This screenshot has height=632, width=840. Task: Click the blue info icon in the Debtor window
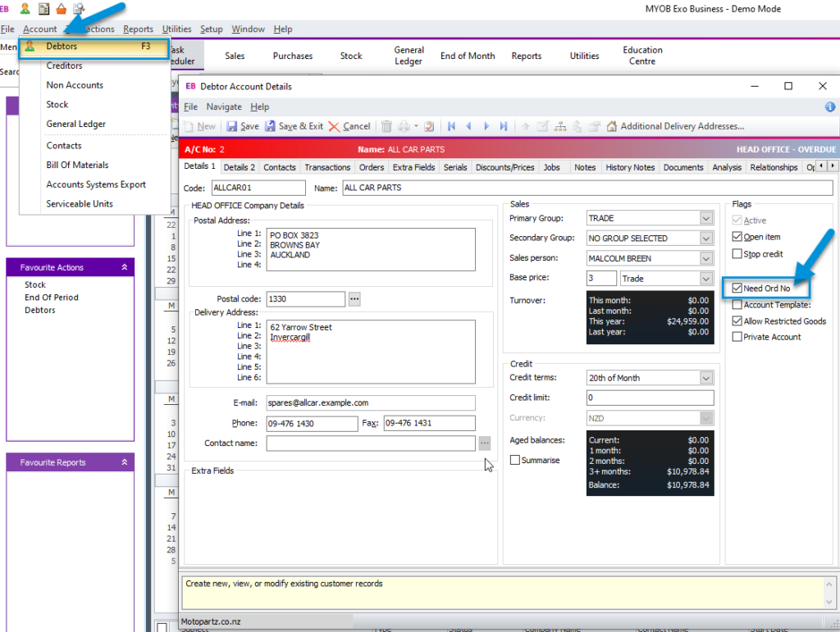click(830, 107)
